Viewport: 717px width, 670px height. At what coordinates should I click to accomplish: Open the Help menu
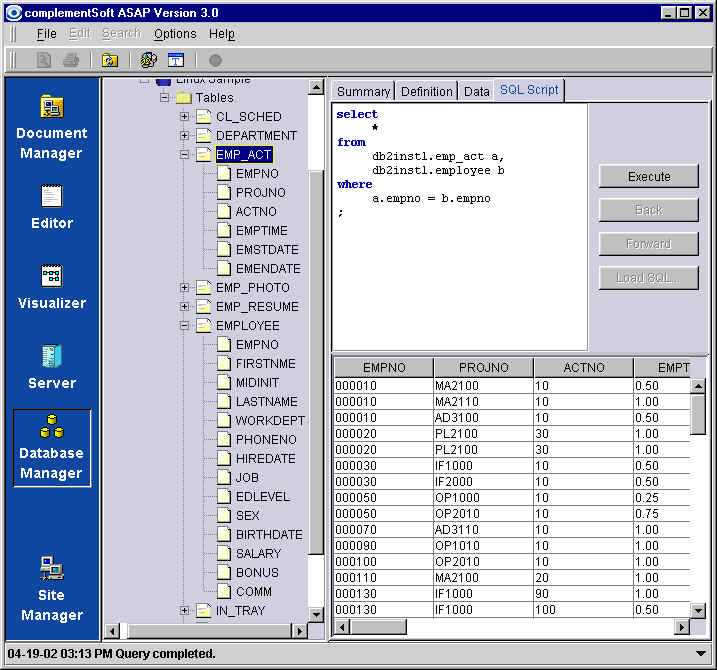(222, 34)
